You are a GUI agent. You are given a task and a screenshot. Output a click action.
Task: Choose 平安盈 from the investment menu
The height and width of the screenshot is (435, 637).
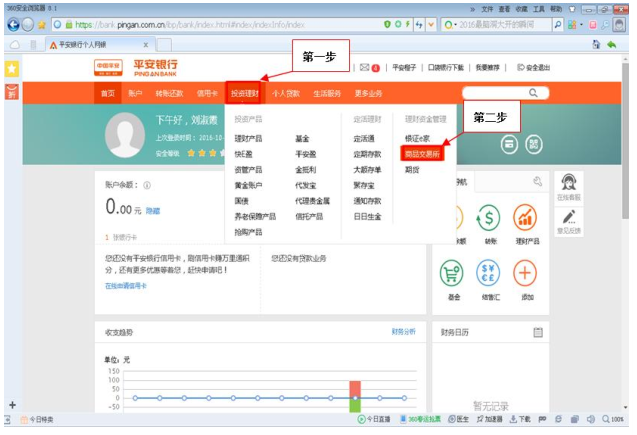click(x=306, y=154)
